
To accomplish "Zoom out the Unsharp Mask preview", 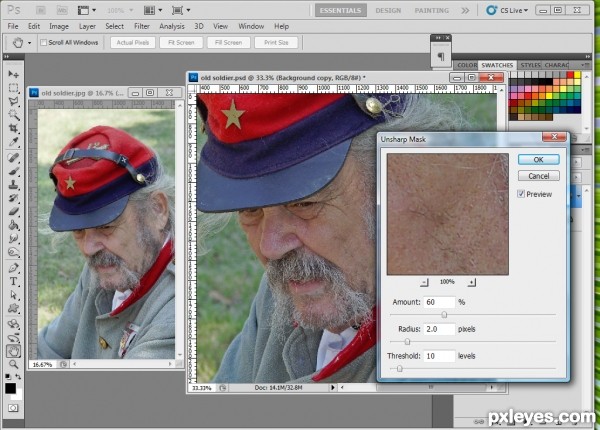I will click(424, 282).
